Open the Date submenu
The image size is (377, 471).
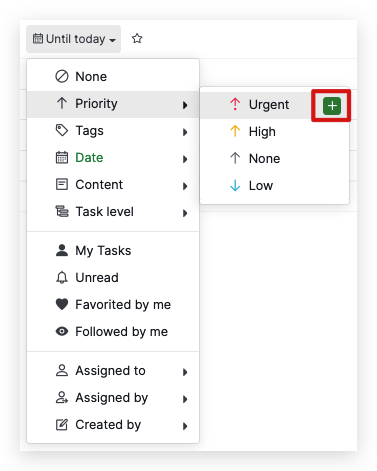click(113, 158)
